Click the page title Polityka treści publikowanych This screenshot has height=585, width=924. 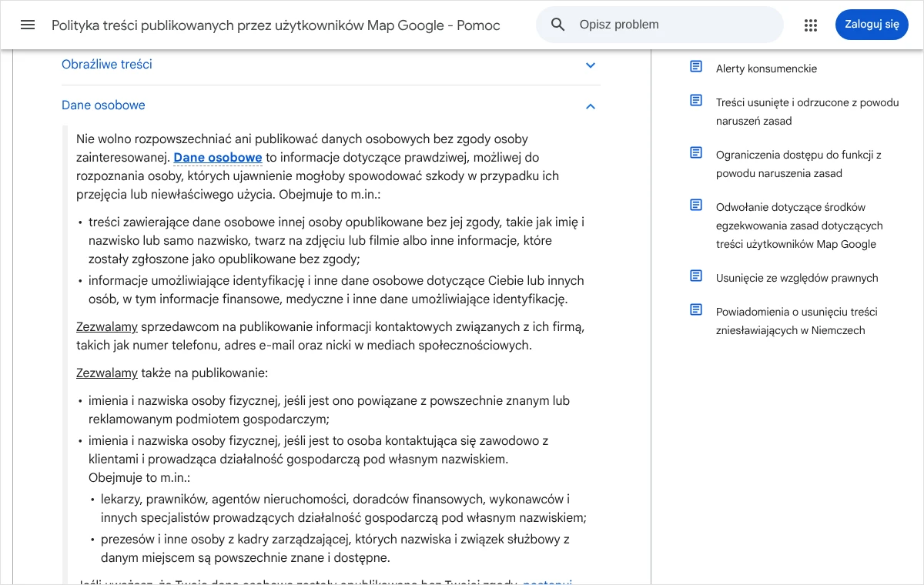pos(276,25)
